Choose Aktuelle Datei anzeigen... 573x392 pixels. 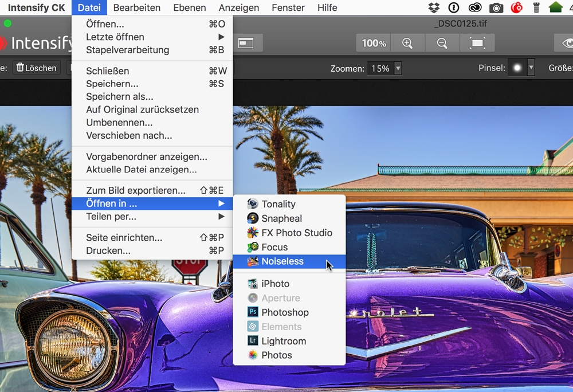pyautogui.click(x=152, y=170)
